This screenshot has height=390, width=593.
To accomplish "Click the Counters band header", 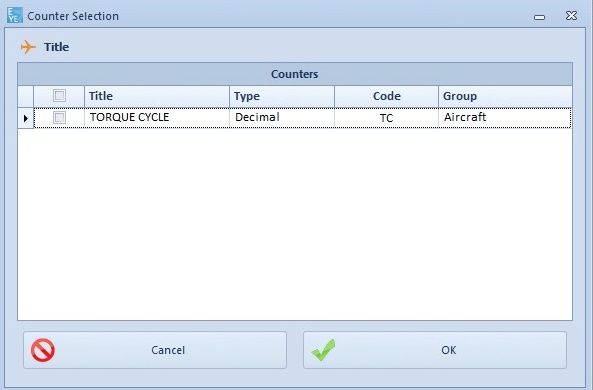I will pyautogui.click(x=295, y=74).
